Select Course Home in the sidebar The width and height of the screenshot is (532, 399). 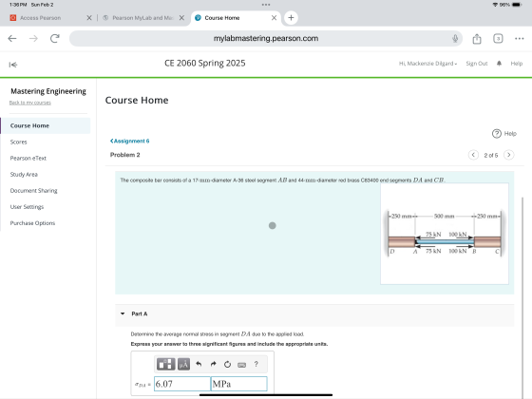coord(46,125)
